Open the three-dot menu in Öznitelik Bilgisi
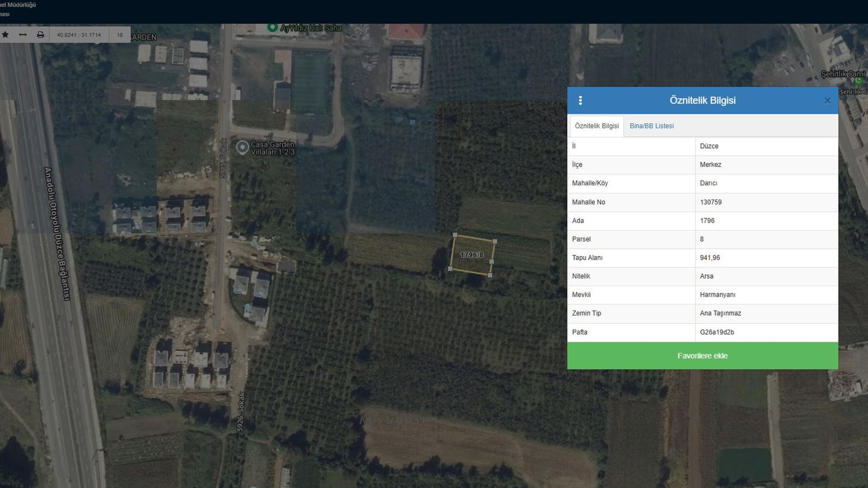Screen dimensions: 868x488 [580, 100]
